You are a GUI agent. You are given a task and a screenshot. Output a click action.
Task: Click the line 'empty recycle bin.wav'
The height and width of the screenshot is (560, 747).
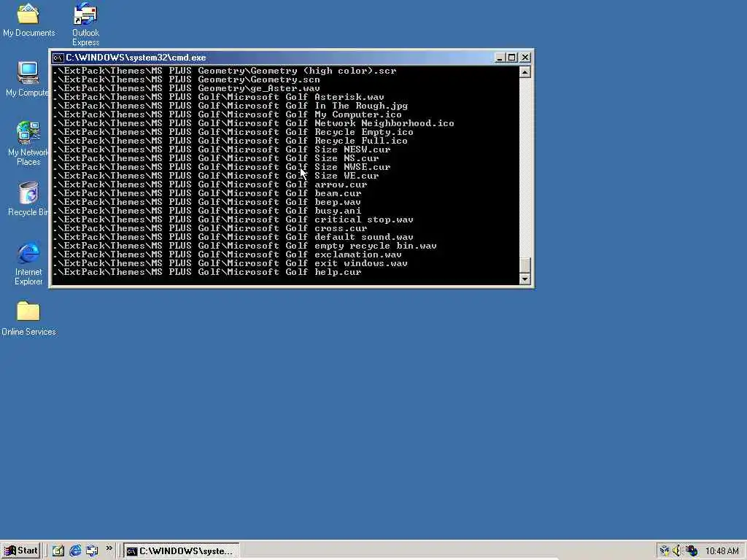(x=245, y=246)
